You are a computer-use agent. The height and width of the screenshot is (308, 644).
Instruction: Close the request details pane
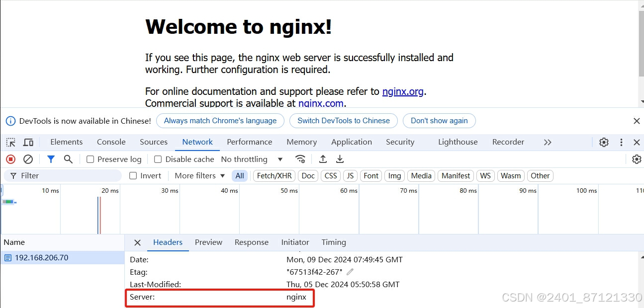click(x=138, y=242)
